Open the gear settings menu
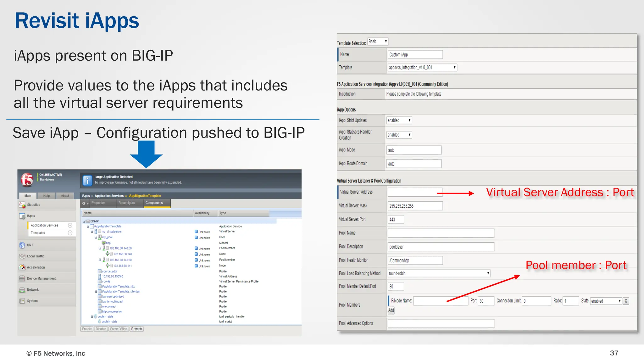Image resolution: width=644 pixels, height=362 pixels. click(x=85, y=204)
